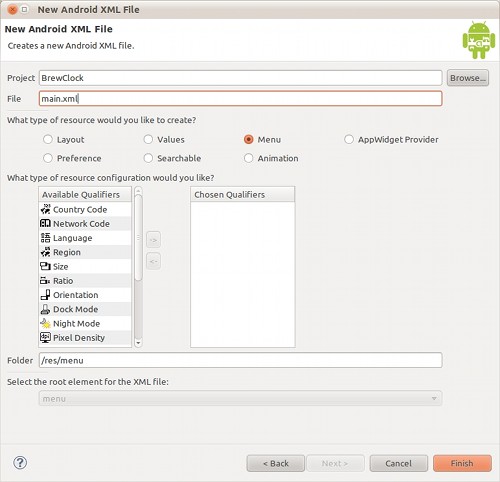Click into the Folder path field
This screenshot has height=482, width=500.
coord(240,360)
